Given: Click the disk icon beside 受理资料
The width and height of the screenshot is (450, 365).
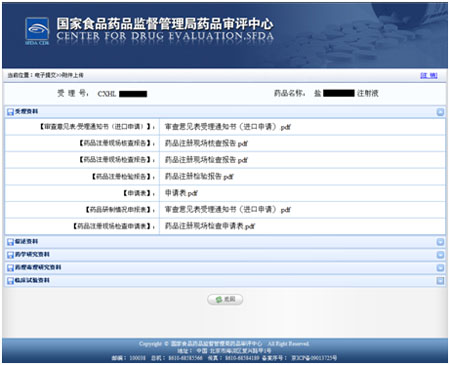Looking at the screenshot, I should (x=10, y=112).
